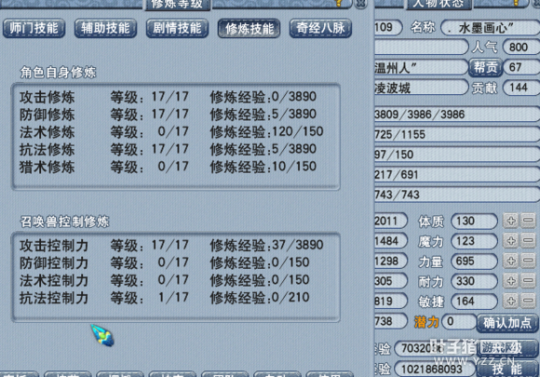Click the 217/691 status bar
Viewport: 540px width, 377px height.
click(x=457, y=175)
